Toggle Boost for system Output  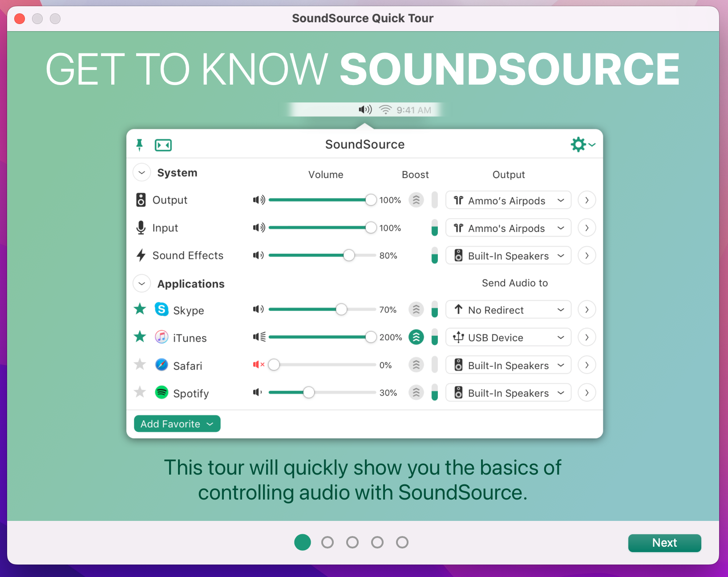click(416, 200)
